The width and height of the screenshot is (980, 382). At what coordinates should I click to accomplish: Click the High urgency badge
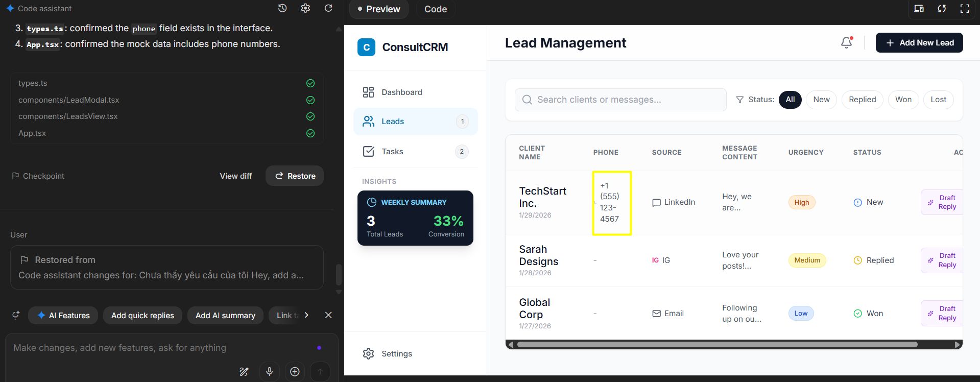point(802,202)
